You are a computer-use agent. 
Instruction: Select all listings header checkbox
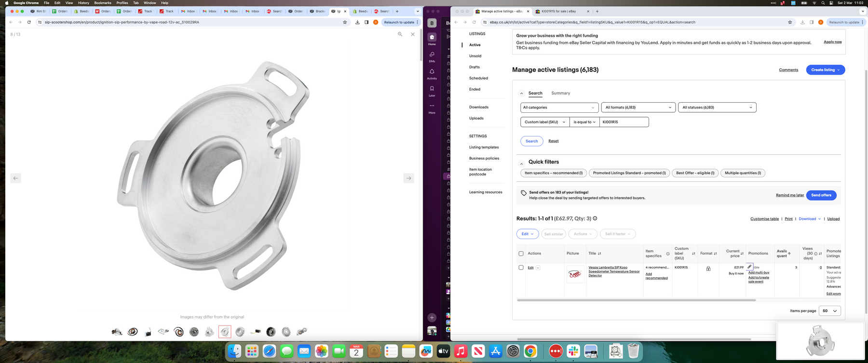point(521,254)
